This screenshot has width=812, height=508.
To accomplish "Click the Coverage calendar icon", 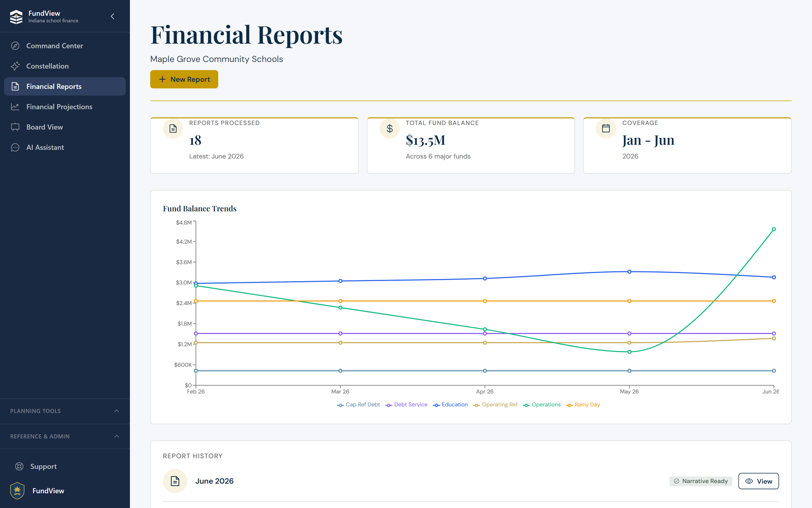I will [606, 128].
